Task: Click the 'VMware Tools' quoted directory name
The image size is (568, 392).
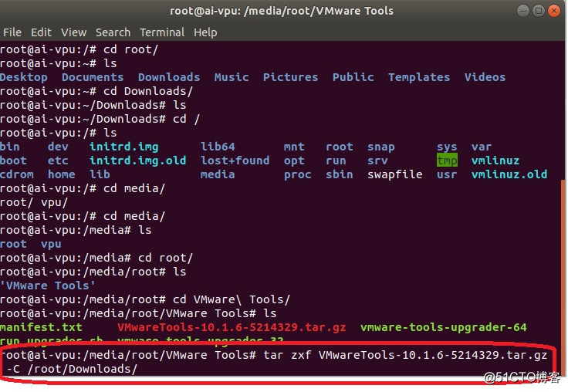Action: [48, 286]
